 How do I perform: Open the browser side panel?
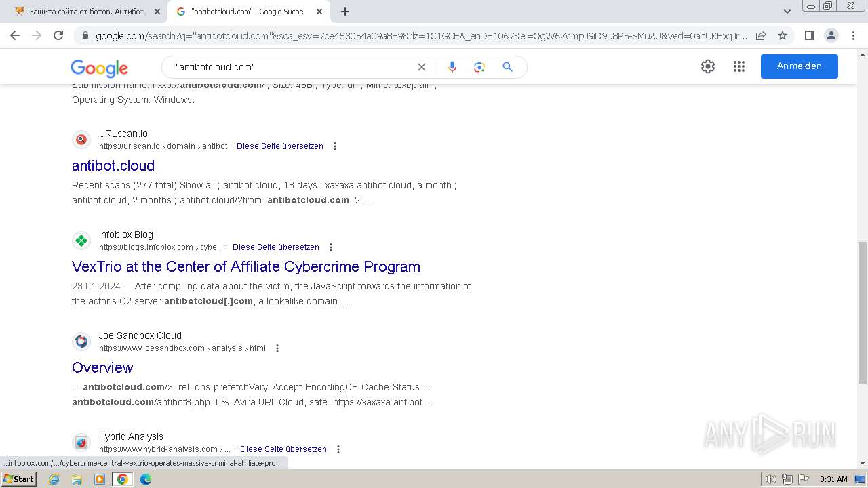809,35
